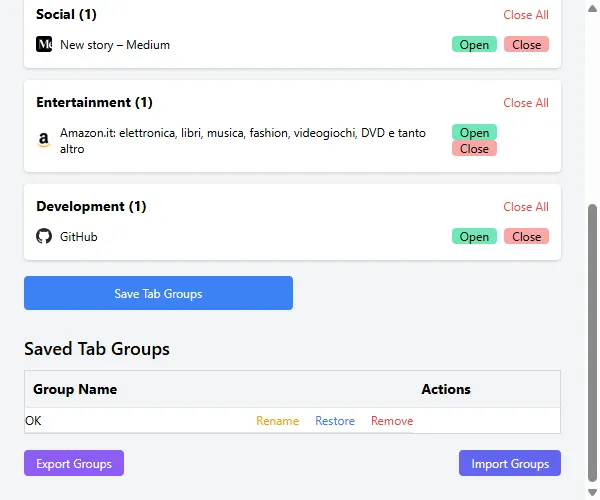
Task: Close the GitHub tab
Action: pos(526,237)
